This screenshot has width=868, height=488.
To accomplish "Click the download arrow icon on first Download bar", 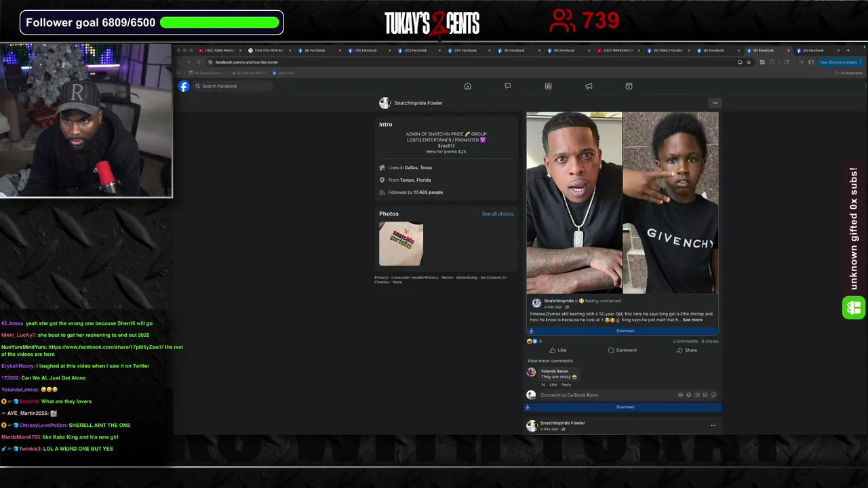I will click(x=531, y=331).
